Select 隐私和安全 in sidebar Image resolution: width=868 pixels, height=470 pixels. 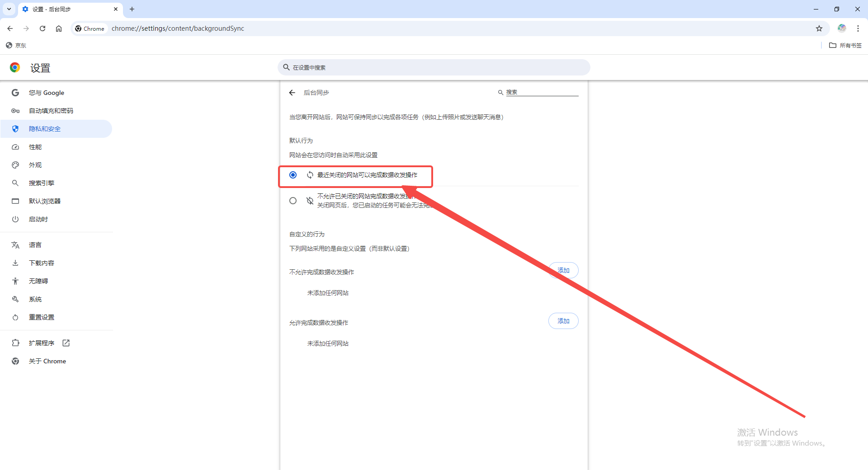(x=56, y=129)
